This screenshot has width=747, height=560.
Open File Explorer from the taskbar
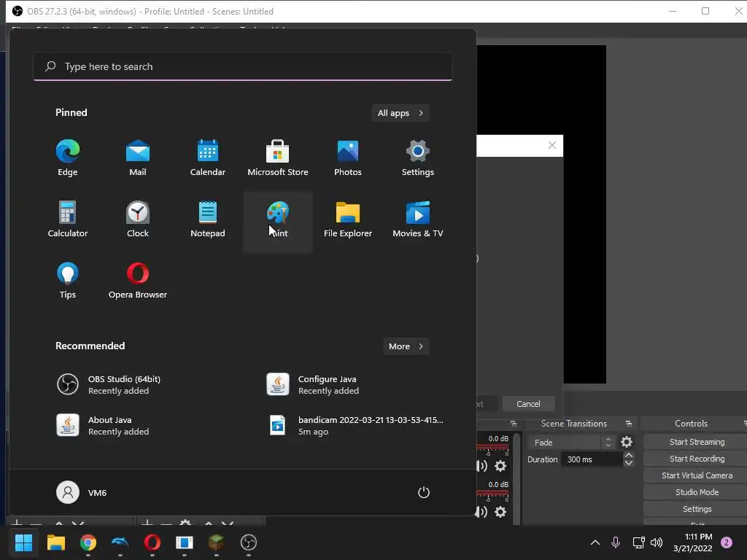click(x=55, y=542)
